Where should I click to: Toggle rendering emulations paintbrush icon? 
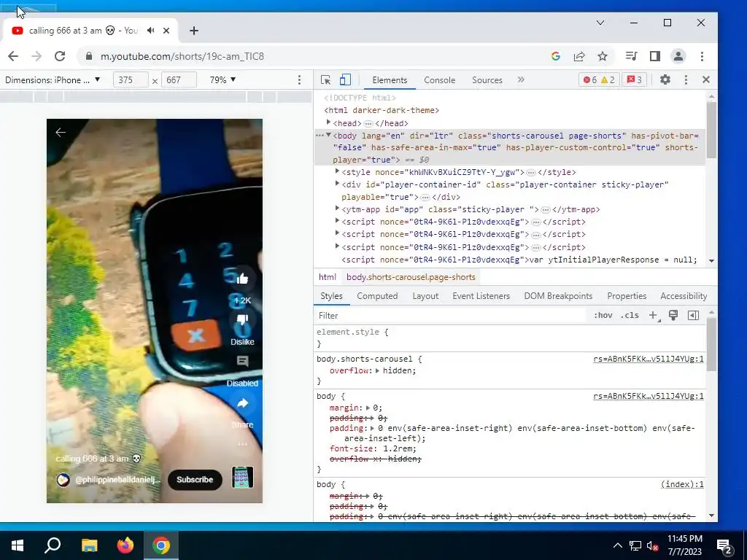[673, 315]
